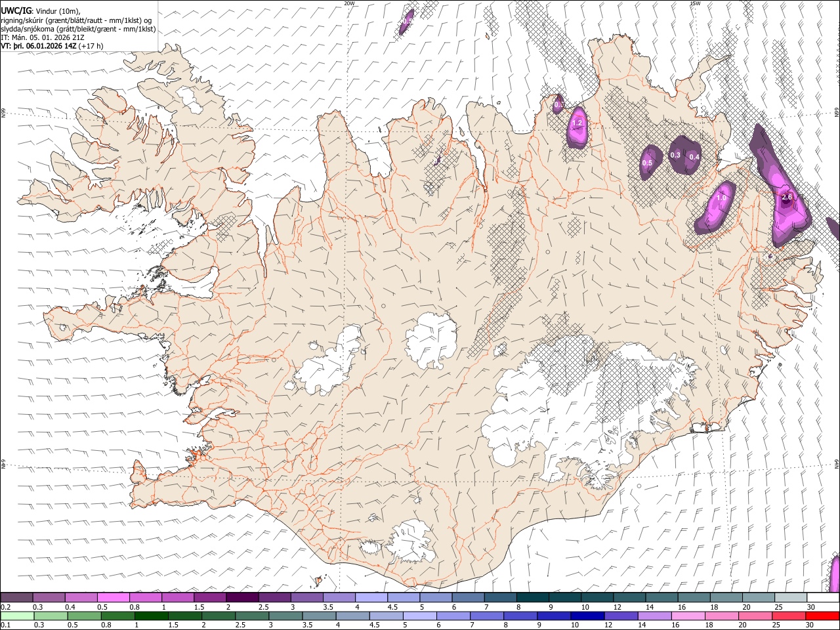Image resolution: width=840 pixels, height=630 pixels.
Task: Select darkest purple swatch between 2 and 2.5
Action: pyautogui.click(x=241, y=597)
